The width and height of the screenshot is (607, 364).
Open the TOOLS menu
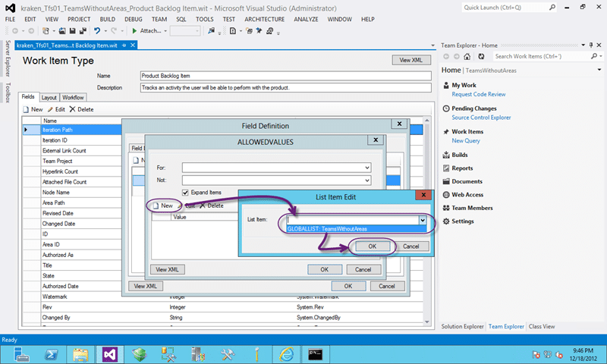click(204, 20)
